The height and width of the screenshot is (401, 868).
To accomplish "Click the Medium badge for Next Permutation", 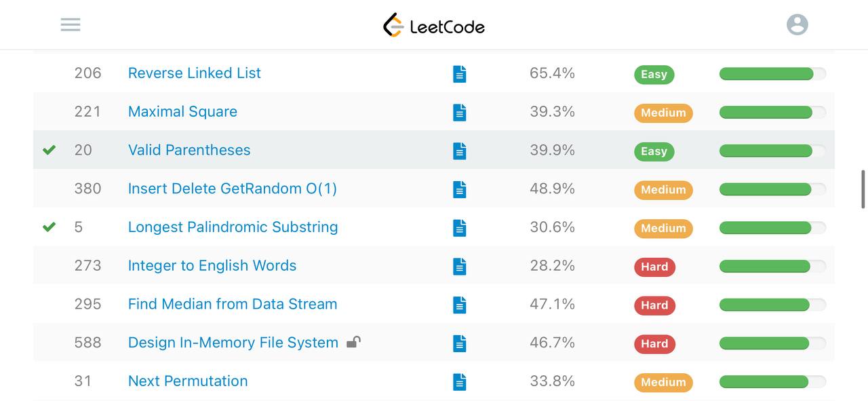I will click(663, 382).
